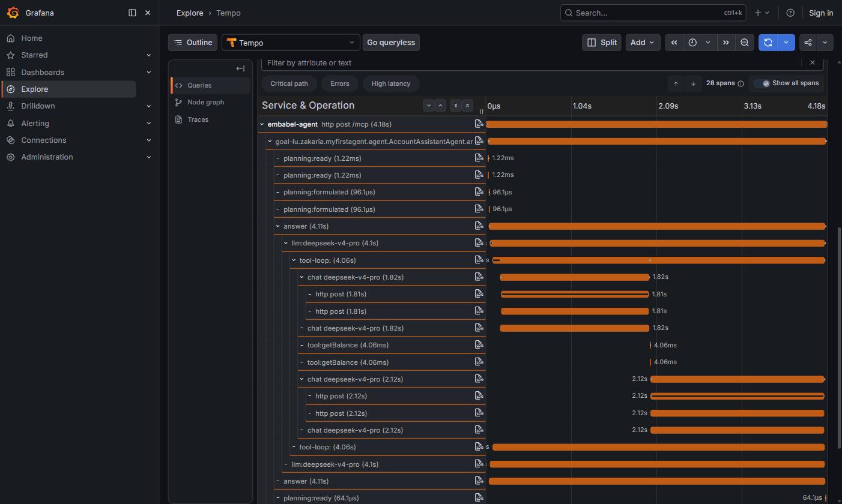This screenshot has height=504, width=842.
Task: Select Queries in outline
Action: pos(210,85)
